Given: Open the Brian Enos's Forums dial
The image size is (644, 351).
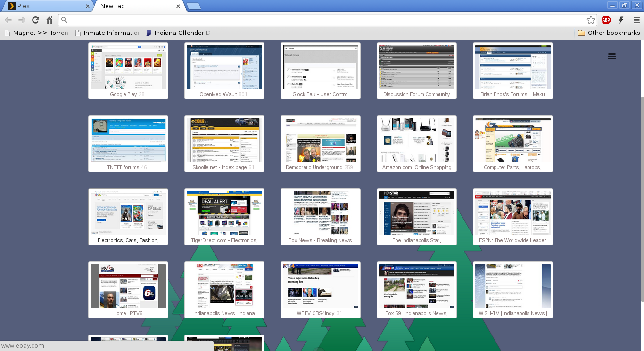Looking at the screenshot, I should click(x=513, y=71).
